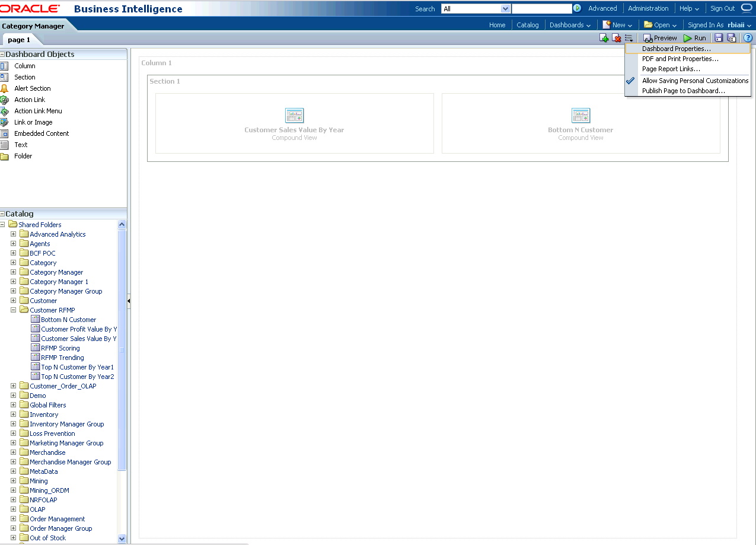Open the Search scope 'All' dropdown
The height and width of the screenshot is (545, 756).
tap(505, 9)
